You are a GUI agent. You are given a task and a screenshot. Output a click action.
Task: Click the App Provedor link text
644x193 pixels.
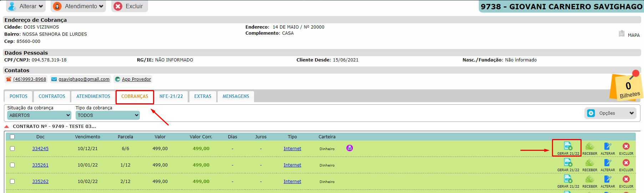(x=136, y=79)
